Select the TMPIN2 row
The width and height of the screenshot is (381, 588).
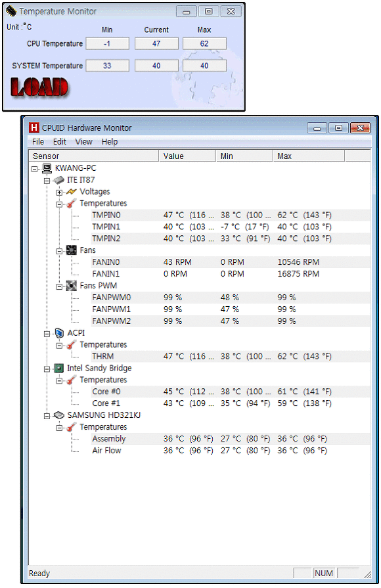point(231,238)
